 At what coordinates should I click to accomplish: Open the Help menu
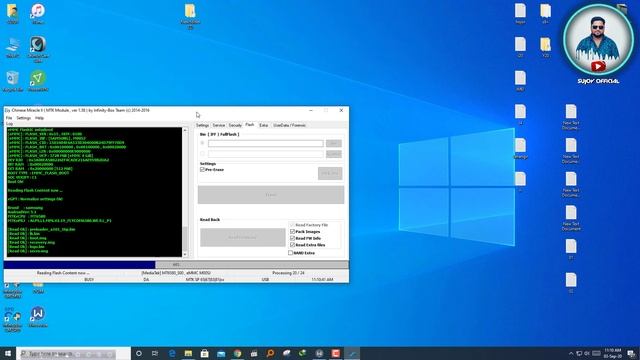[x=40, y=118]
